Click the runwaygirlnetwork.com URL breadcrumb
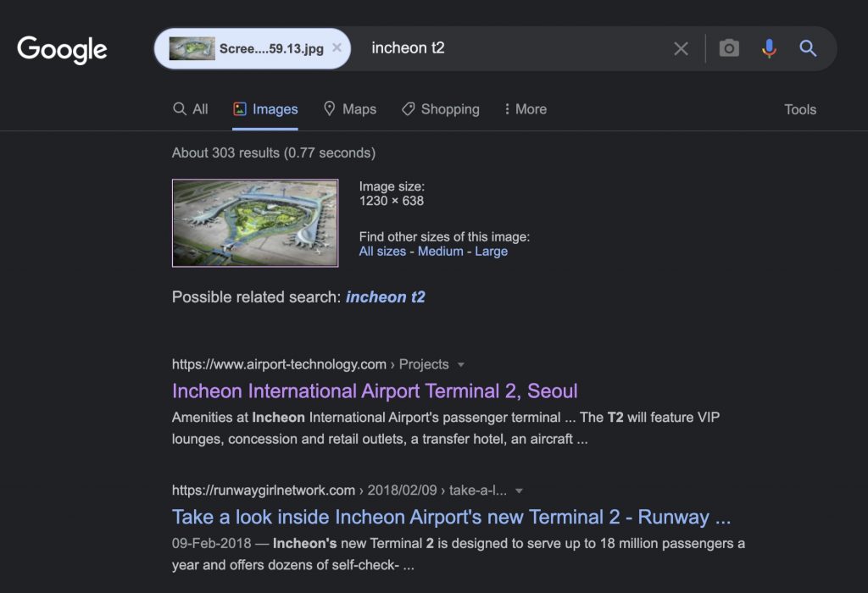 339,490
